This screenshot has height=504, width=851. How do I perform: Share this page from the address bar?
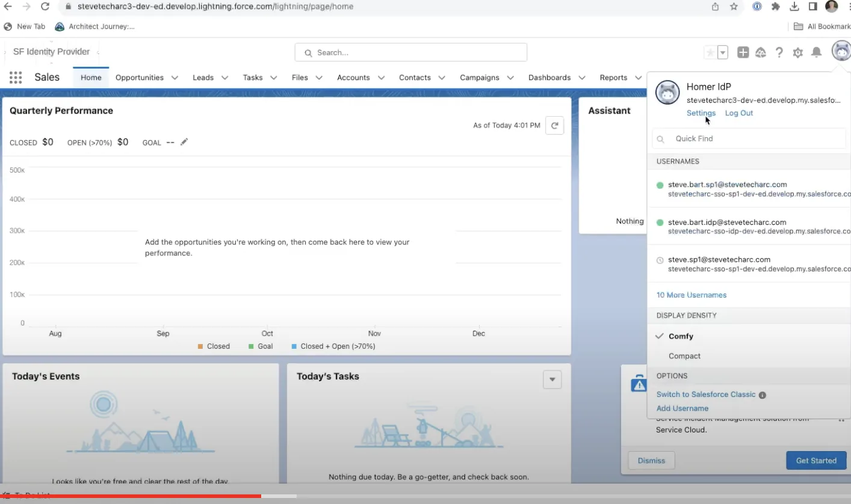715,7
